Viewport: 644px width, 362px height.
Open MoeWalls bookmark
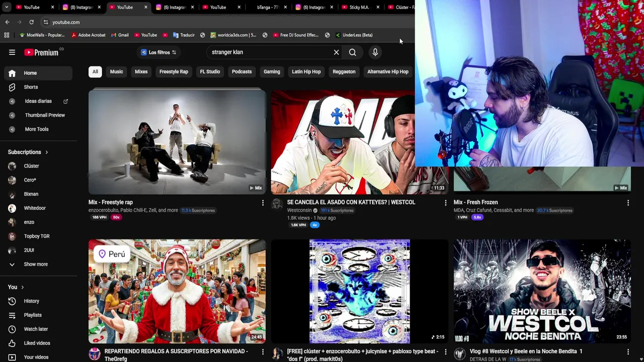(42, 35)
